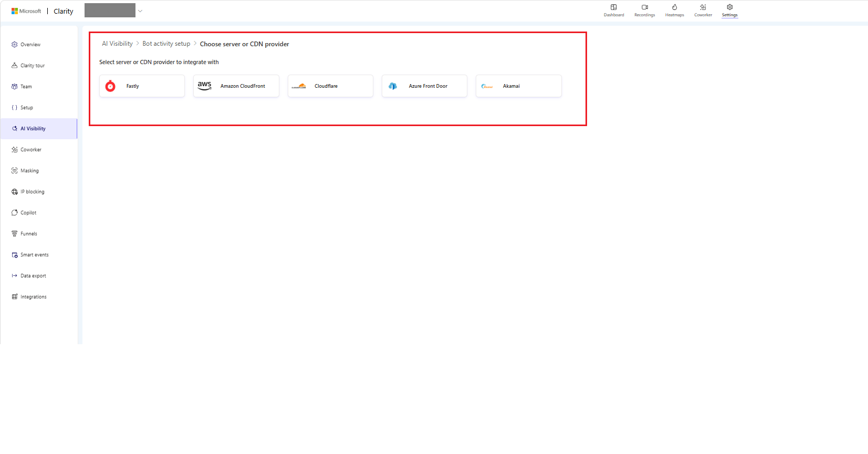Click 'Choose server or CDN provider' breadcrumb text
The width and height of the screenshot is (868, 454).
pos(245,44)
